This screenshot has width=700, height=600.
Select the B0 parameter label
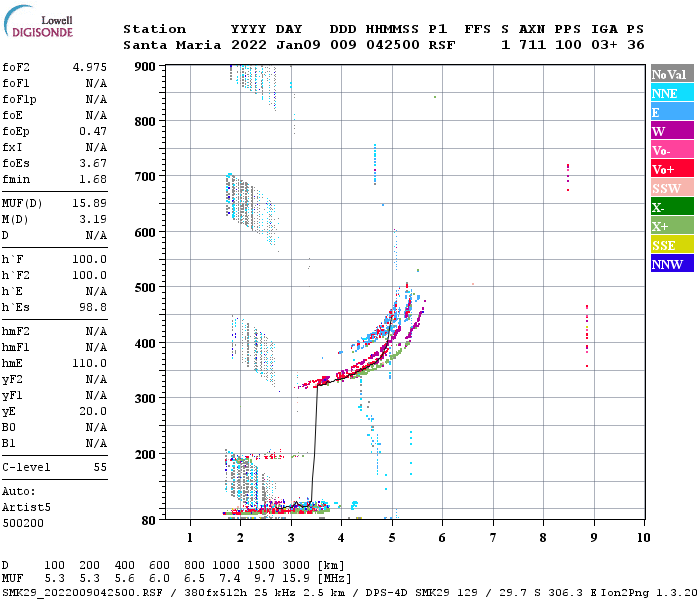click(9, 428)
